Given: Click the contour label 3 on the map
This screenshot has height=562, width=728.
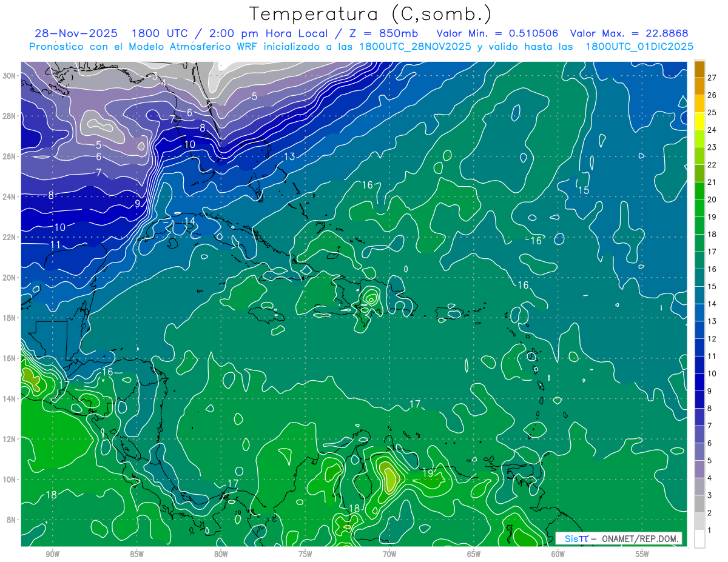Looking at the screenshot, I should (155, 76).
